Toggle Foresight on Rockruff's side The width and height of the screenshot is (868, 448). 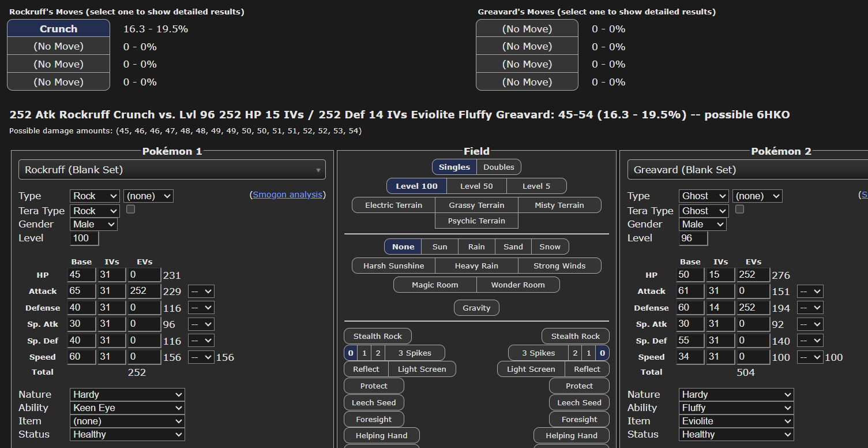(x=374, y=419)
